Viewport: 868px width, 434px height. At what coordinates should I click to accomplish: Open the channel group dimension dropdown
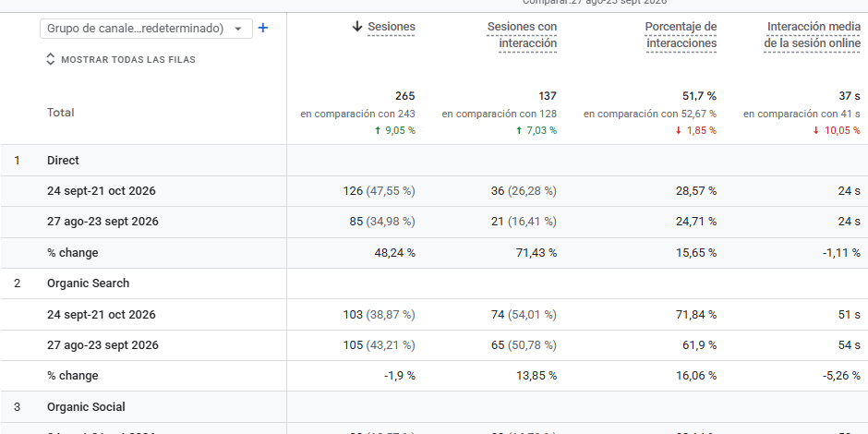[x=146, y=29]
